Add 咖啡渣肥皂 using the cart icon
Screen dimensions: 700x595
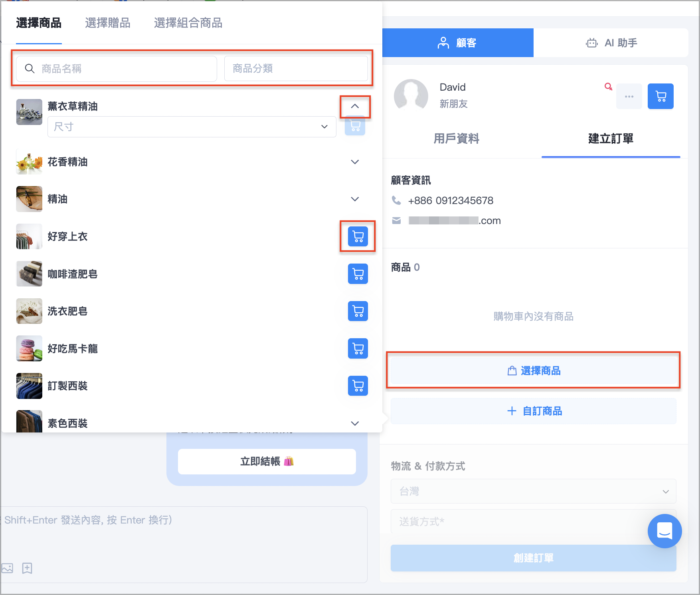click(x=357, y=274)
